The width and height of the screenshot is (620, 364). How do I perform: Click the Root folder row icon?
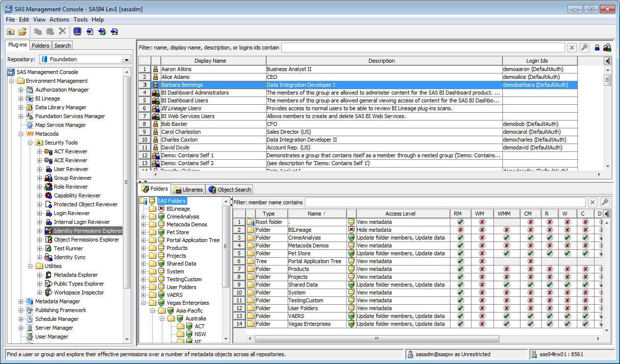coord(251,222)
